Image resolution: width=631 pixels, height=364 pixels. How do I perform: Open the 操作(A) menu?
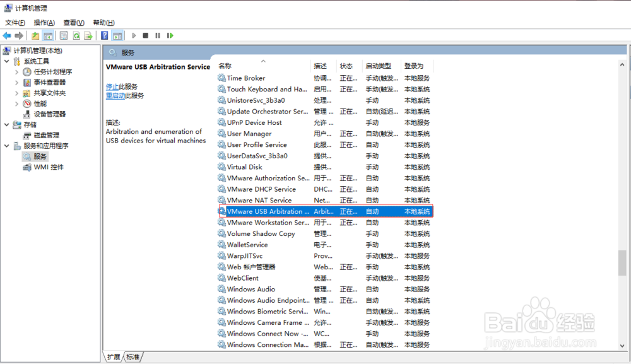pyautogui.click(x=44, y=23)
